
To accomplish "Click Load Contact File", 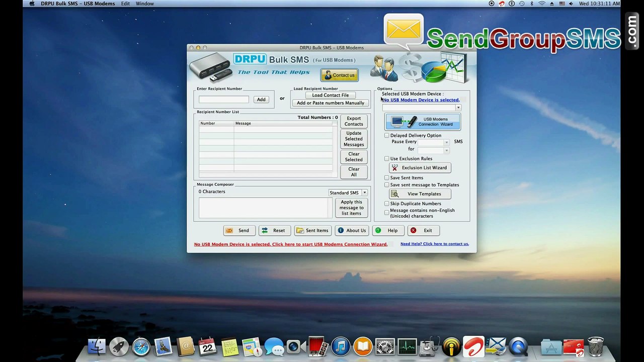I will point(331,95).
